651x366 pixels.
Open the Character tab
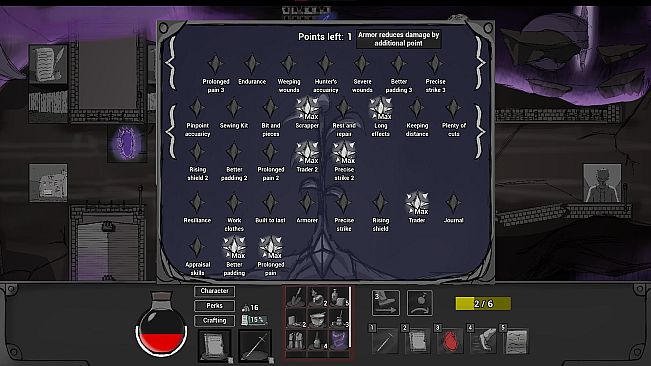point(214,291)
